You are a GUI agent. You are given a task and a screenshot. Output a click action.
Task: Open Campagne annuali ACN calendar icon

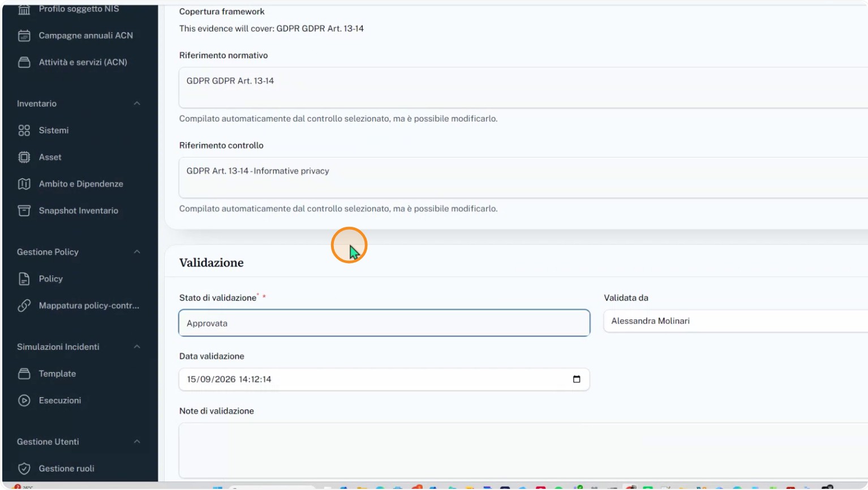(x=24, y=36)
